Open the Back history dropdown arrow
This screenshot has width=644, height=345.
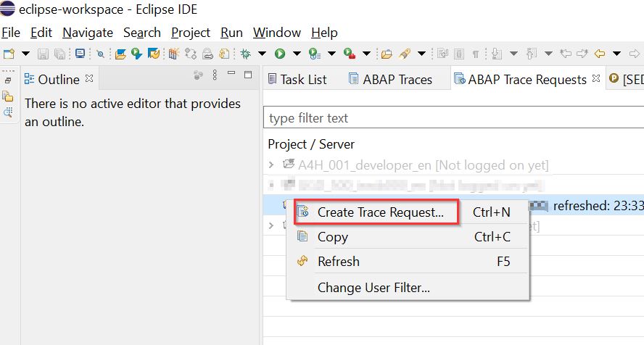(x=617, y=54)
